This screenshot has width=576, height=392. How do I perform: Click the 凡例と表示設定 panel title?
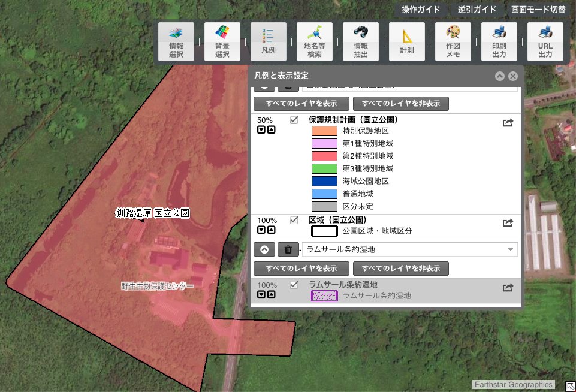coord(281,76)
